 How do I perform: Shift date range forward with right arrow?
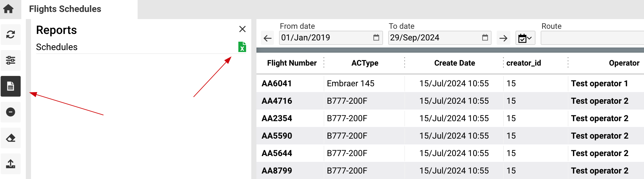[503, 38]
